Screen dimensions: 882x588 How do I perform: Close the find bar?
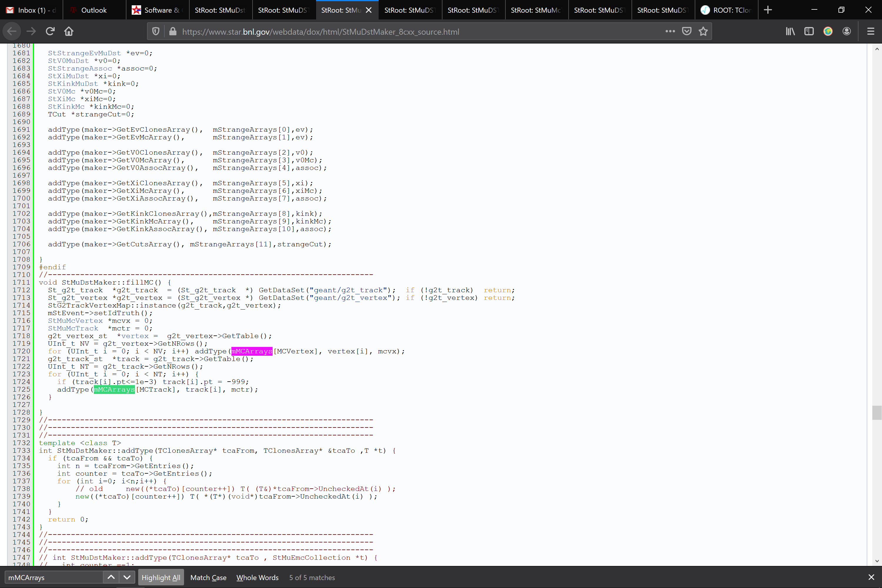[x=871, y=577]
